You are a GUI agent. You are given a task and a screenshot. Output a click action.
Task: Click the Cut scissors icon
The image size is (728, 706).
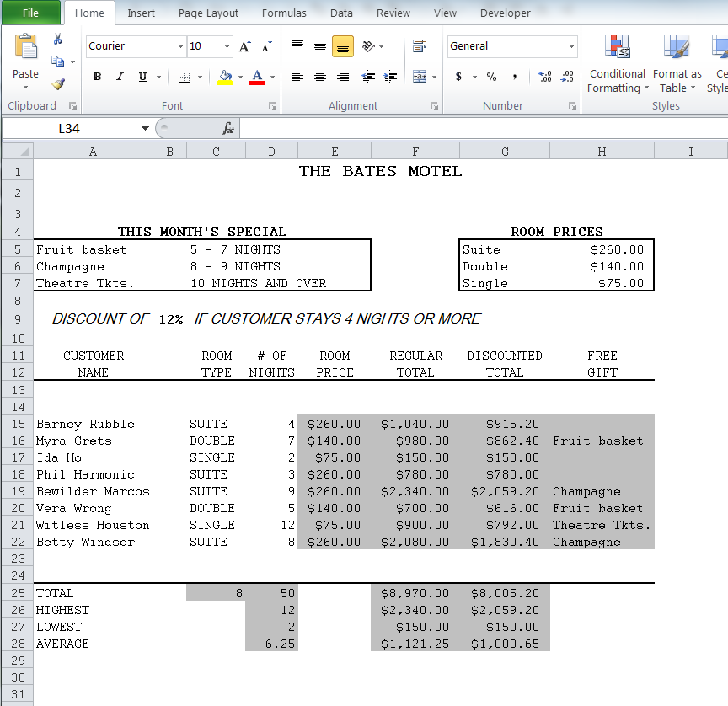point(57,40)
